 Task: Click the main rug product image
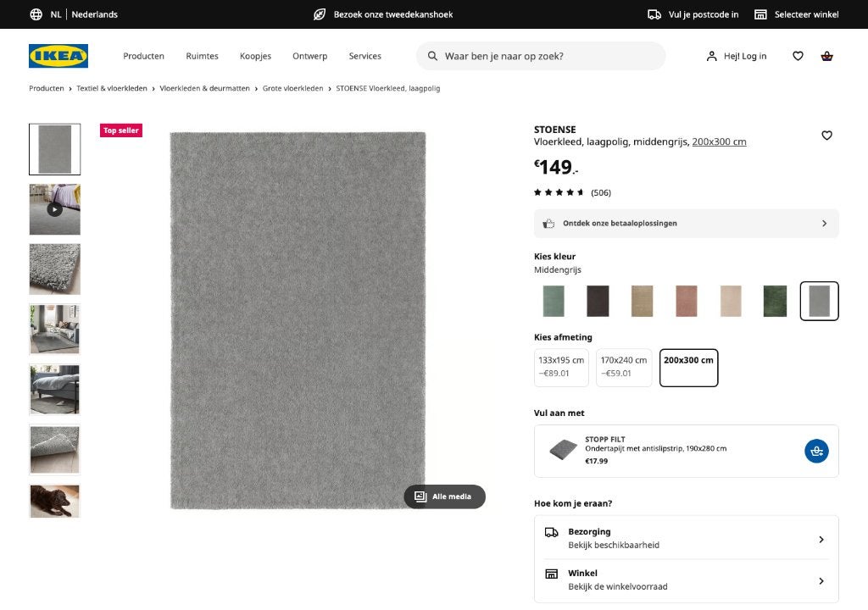pyautogui.click(x=298, y=320)
